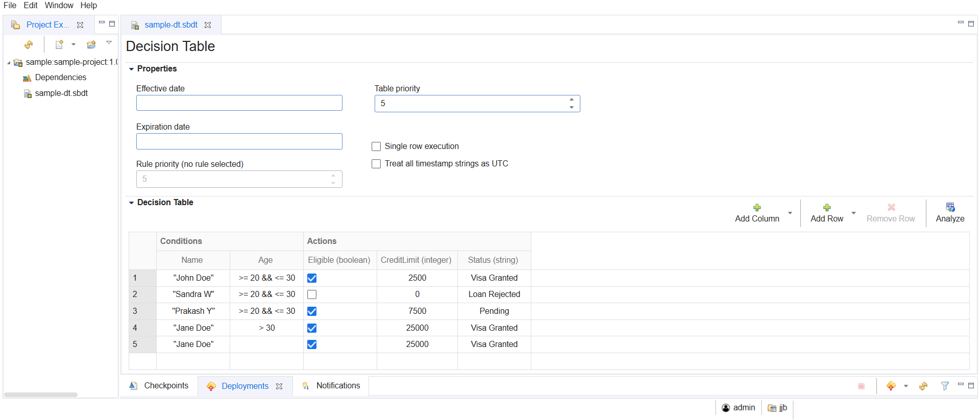Switch to the Checkpoints tab

pos(165,386)
